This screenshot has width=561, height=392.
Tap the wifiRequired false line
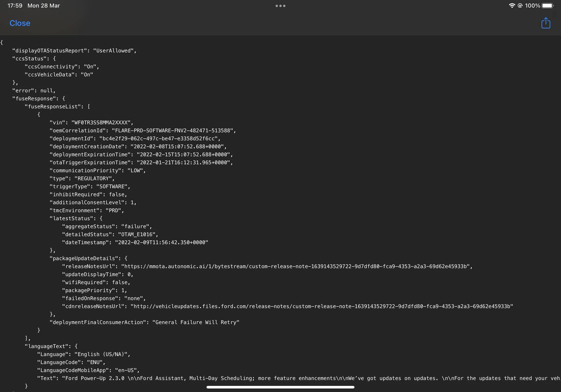pyautogui.click(x=96, y=282)
